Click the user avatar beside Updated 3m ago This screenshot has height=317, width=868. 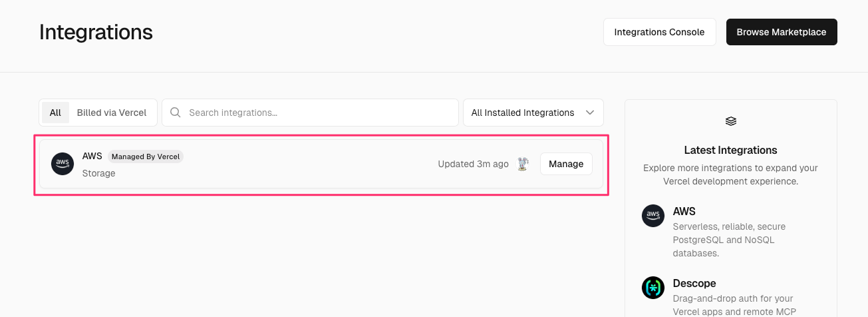[x=523, y=164]
